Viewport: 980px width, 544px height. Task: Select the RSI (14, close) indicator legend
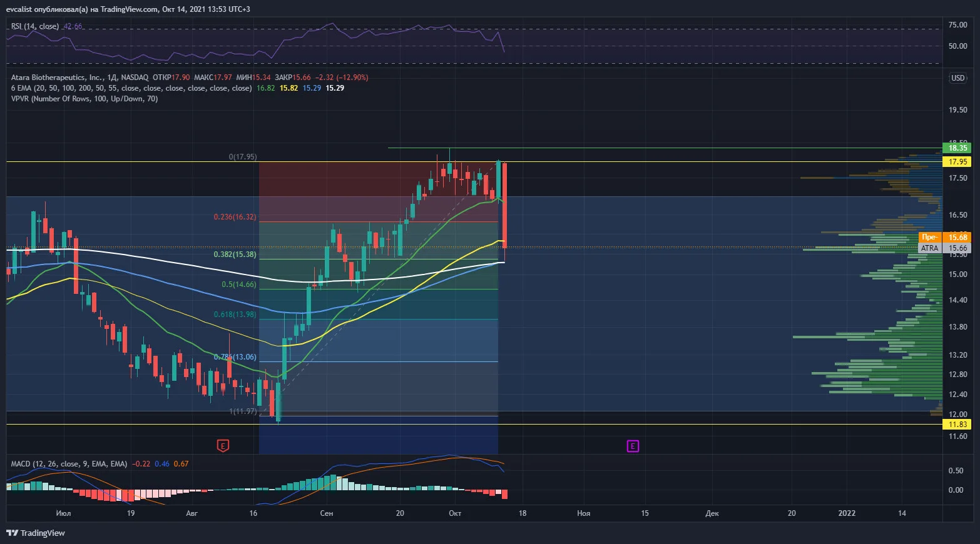[x=35, y=26]
